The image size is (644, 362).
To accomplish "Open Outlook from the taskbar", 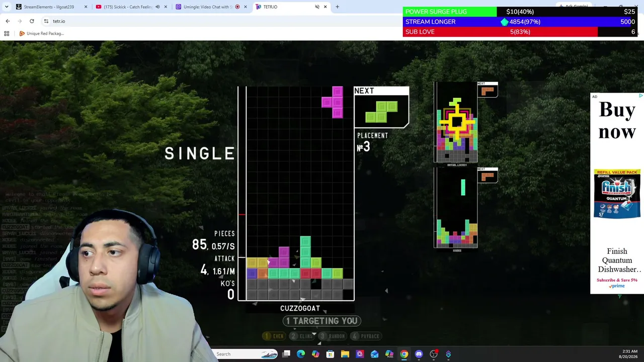I will click(x=374, y=354).
